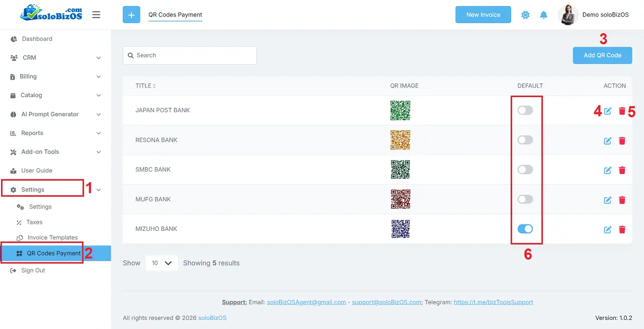Expand the Catalog menu chevron
The image size is (644, 329).
point(99,96)
